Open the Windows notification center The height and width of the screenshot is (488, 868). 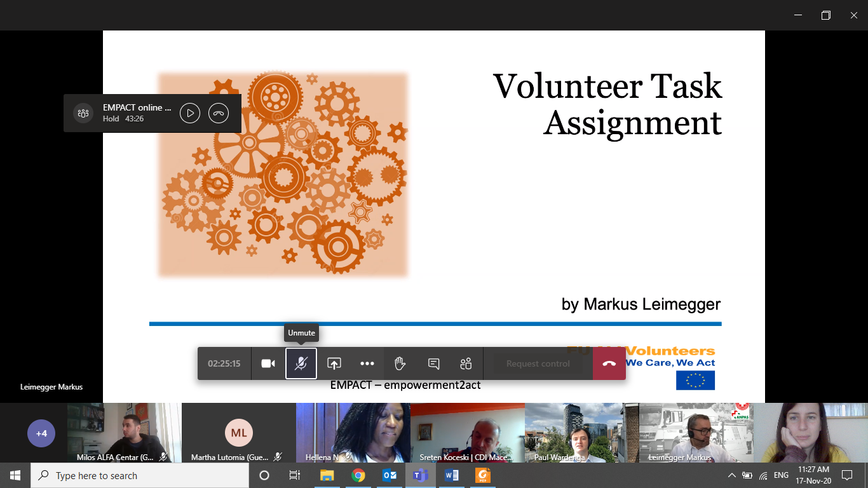click(846, 475)
